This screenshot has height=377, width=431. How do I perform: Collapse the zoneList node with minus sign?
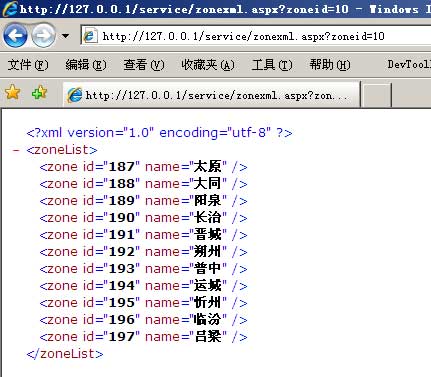click(16, 150)
